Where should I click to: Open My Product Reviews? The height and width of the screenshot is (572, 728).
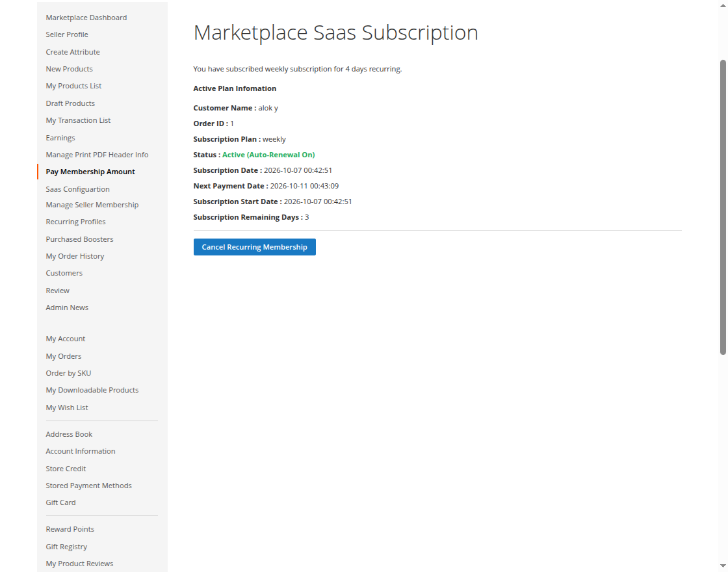click(x=79, y=564)
